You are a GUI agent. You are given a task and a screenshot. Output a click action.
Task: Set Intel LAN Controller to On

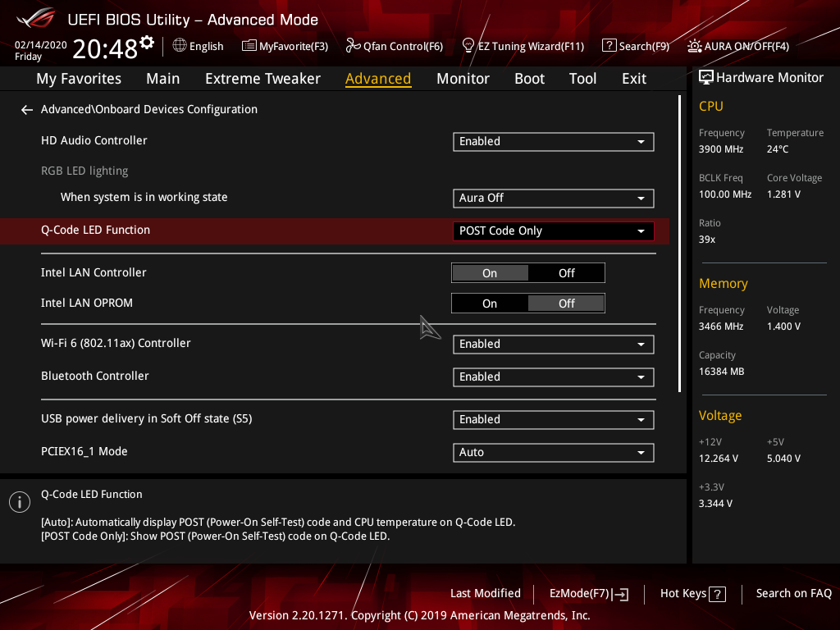490,273
